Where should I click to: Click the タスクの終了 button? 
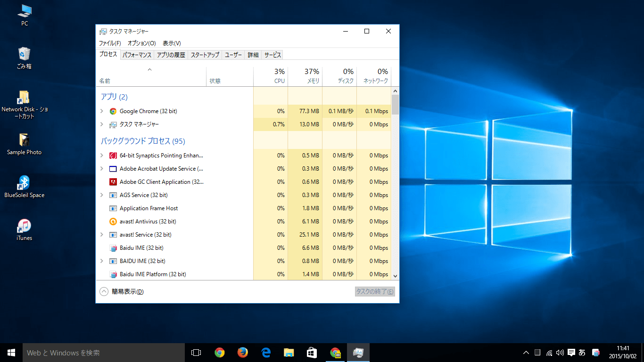tap(375, 292)
